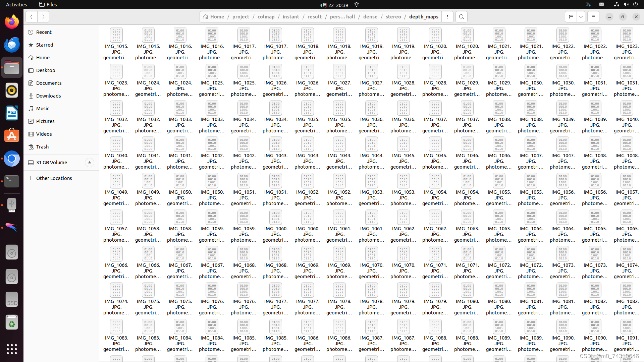Open Rhythmbox from the dock
This screenshot has height=362, width=644.
coord(12,90)
